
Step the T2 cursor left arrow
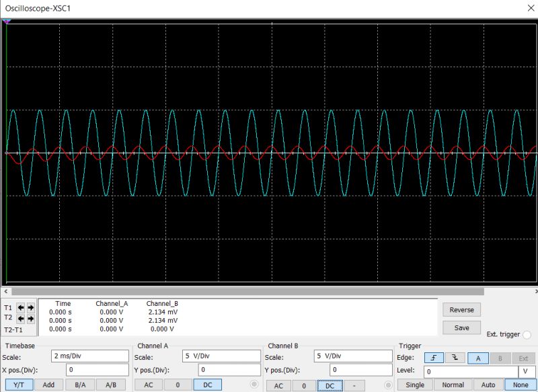pos(19,317)
